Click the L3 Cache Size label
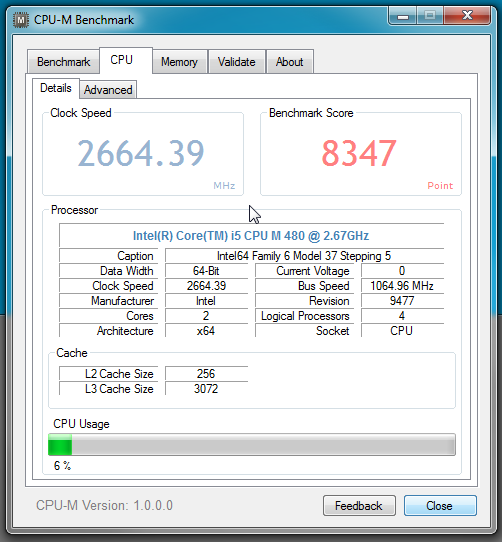The height and width of the screenshot is (542, 502). [x=119, y=389]
